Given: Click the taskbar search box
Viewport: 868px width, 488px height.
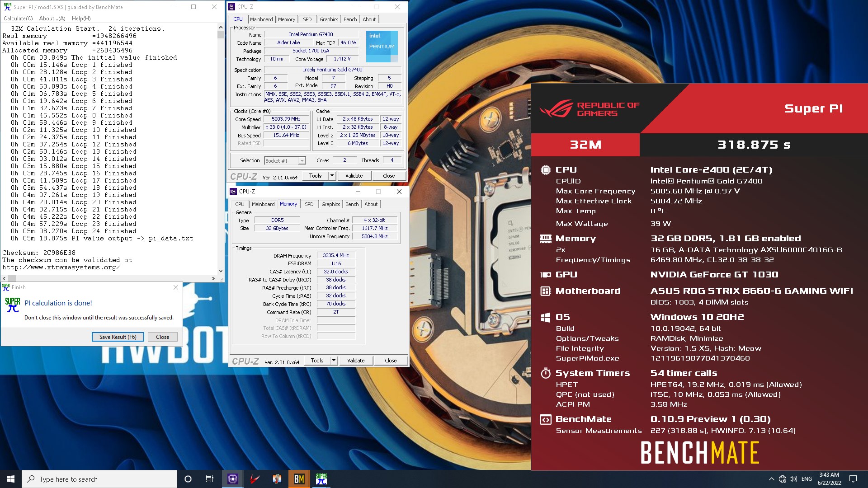Looking at the screenshot, I should 99,479.
